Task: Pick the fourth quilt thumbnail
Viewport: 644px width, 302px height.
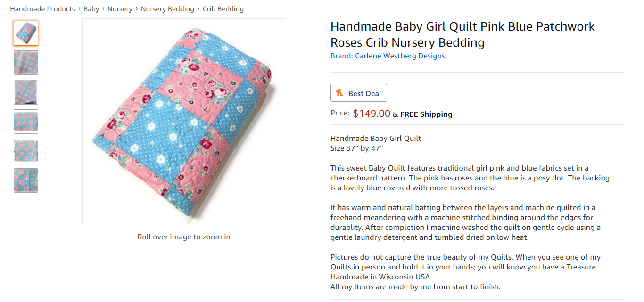Action: point(26,122)
